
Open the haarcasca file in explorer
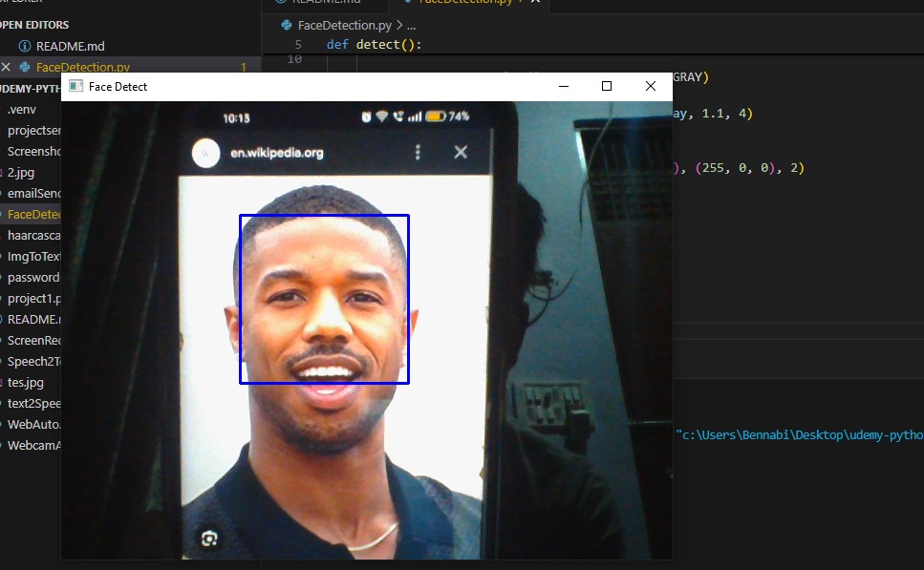pyautogui.click(x=33, y=236)
